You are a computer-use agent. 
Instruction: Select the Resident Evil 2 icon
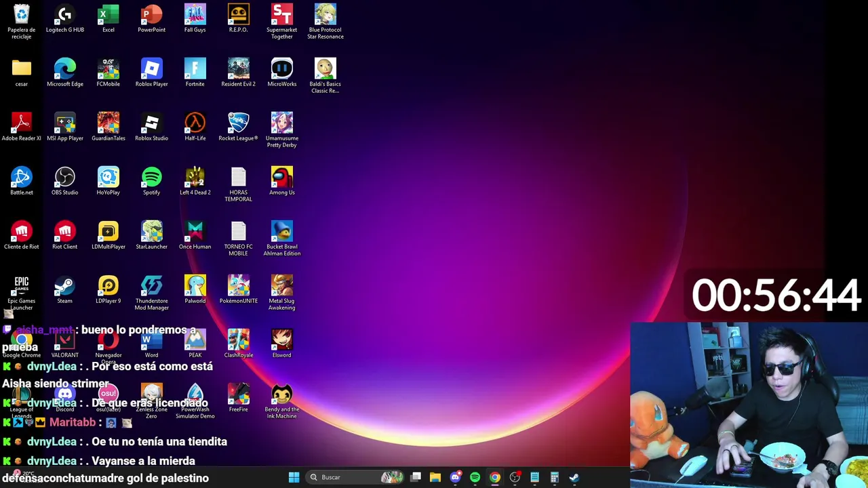click(x=239, y=73)
